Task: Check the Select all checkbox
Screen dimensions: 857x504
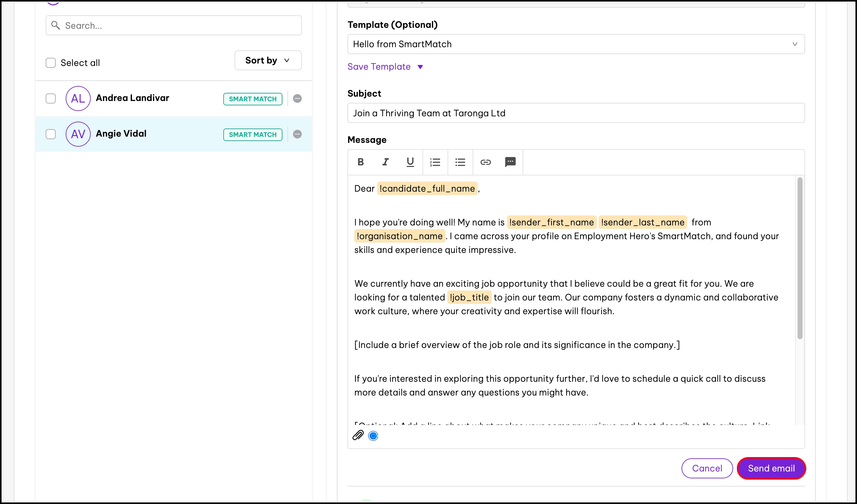Action: tap(51, 63)
